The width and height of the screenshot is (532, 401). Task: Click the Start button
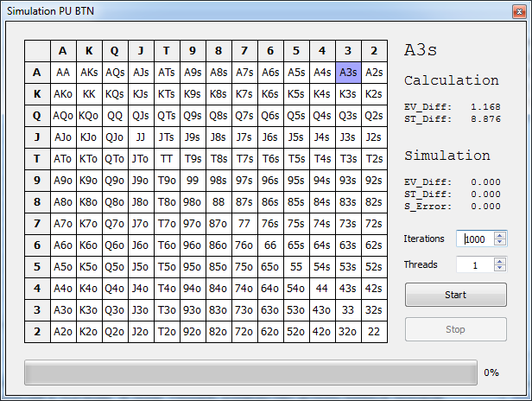click(x=455, y=295)
